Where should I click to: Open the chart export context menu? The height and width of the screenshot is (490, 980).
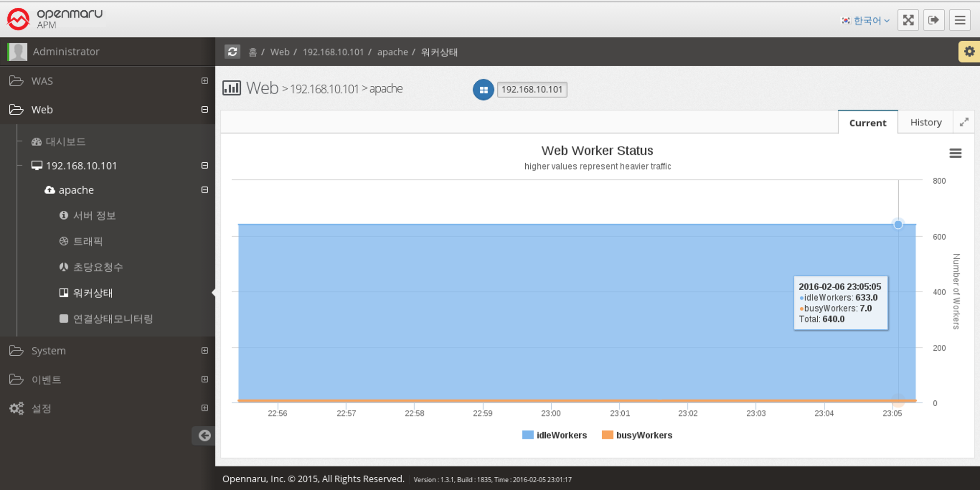(955, 153)
